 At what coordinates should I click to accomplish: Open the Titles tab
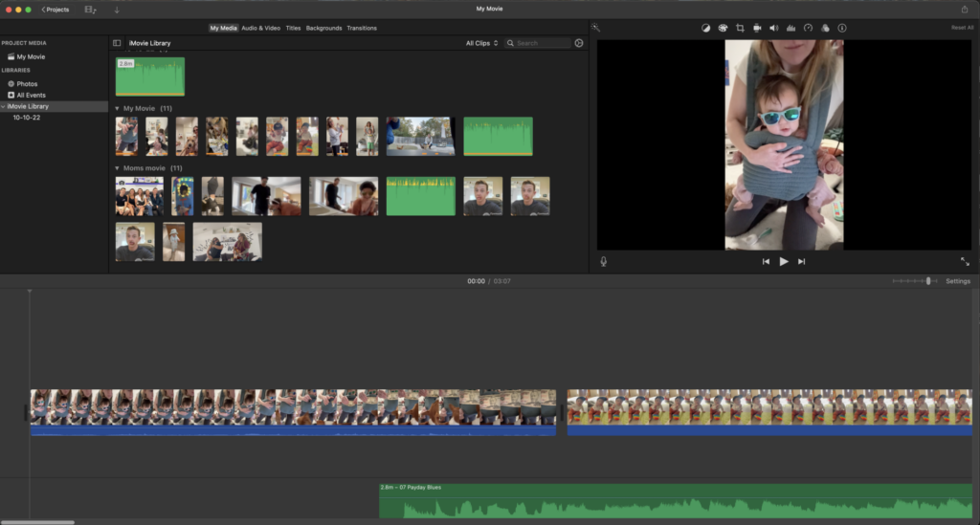pyautogui.click(x=293, y=28)
